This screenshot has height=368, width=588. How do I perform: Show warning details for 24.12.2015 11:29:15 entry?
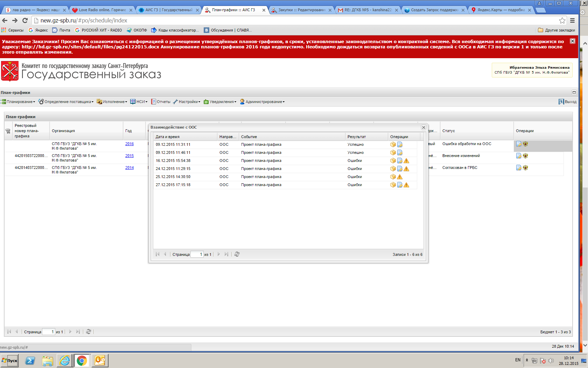coord(406,169)
